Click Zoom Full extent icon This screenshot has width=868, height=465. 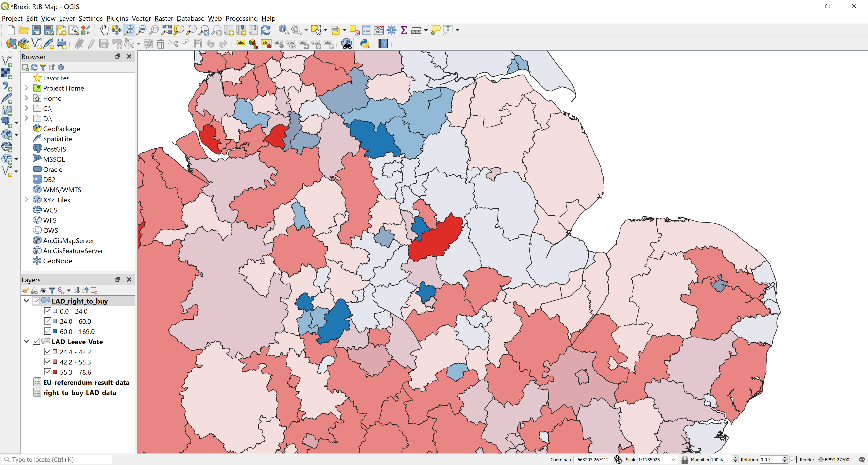(166, 30)
